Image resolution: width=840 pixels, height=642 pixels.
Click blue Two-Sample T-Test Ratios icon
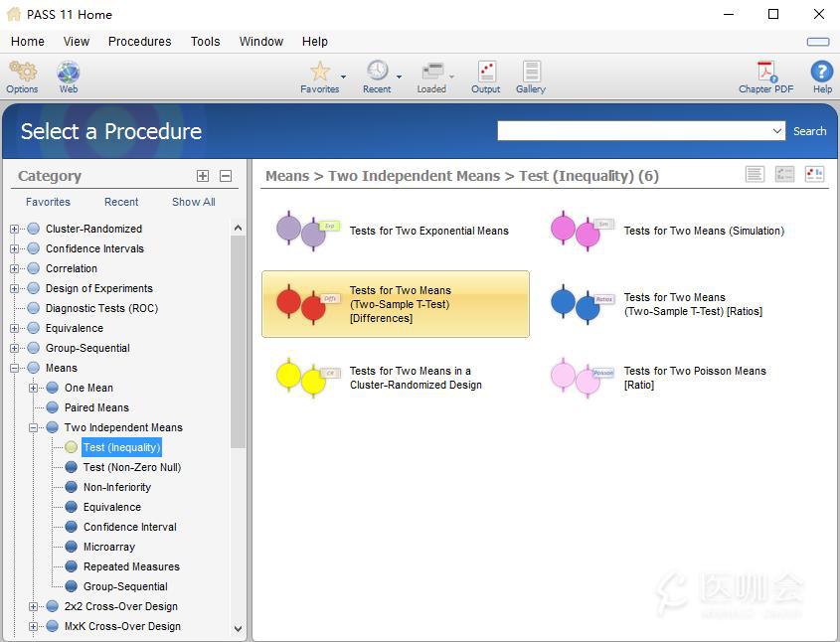click(x=582, y=304)
